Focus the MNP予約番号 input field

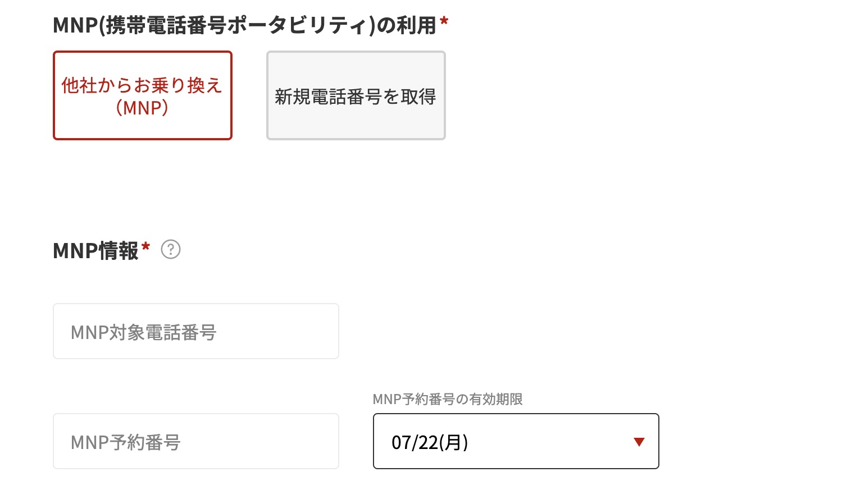[x=196, y=441]
